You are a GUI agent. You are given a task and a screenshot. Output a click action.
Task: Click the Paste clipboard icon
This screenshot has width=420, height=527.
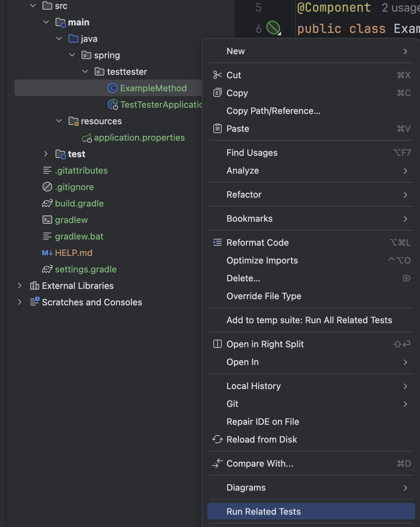pos(217,129)
